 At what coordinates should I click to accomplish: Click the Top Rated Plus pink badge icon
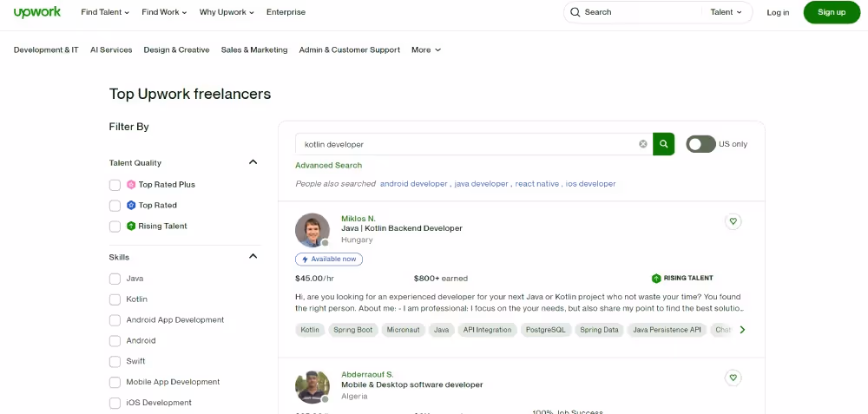pyautogui.click(x=131, y=184)
